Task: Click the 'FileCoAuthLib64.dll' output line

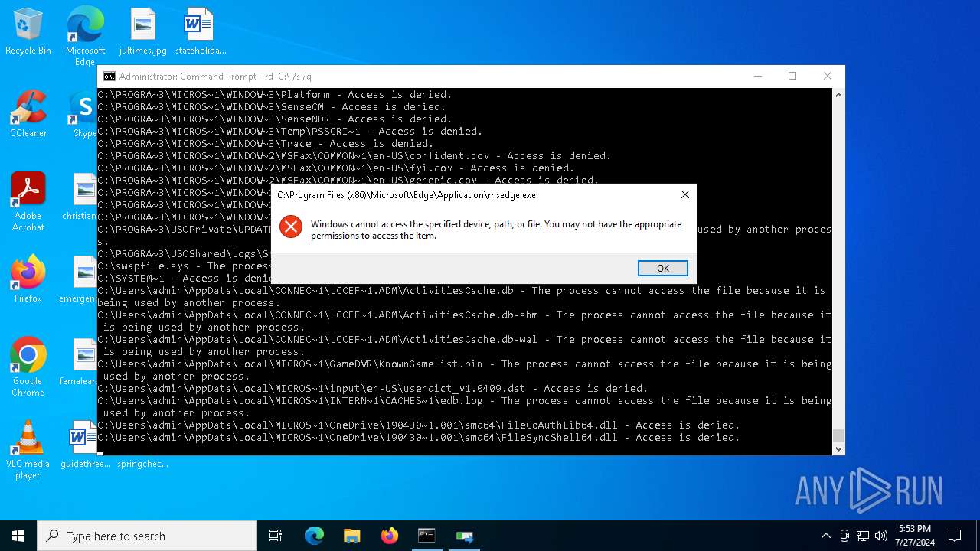Action: point(419,425)
